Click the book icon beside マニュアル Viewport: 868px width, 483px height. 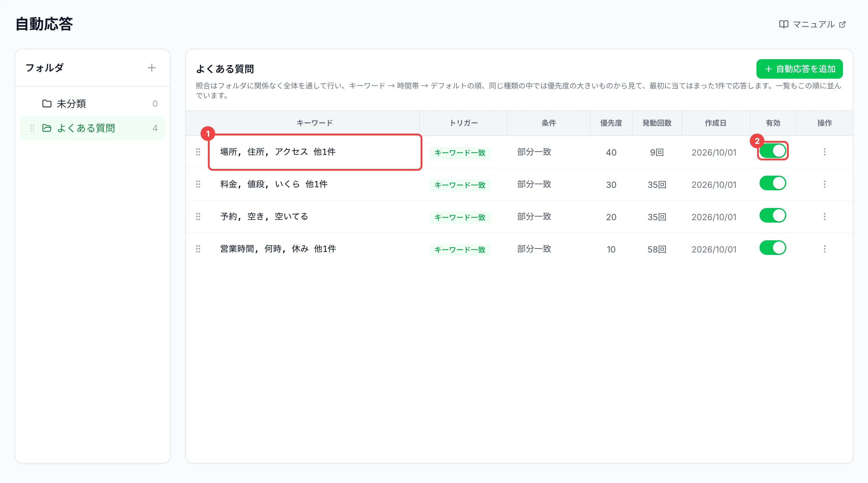click(783, 24)
